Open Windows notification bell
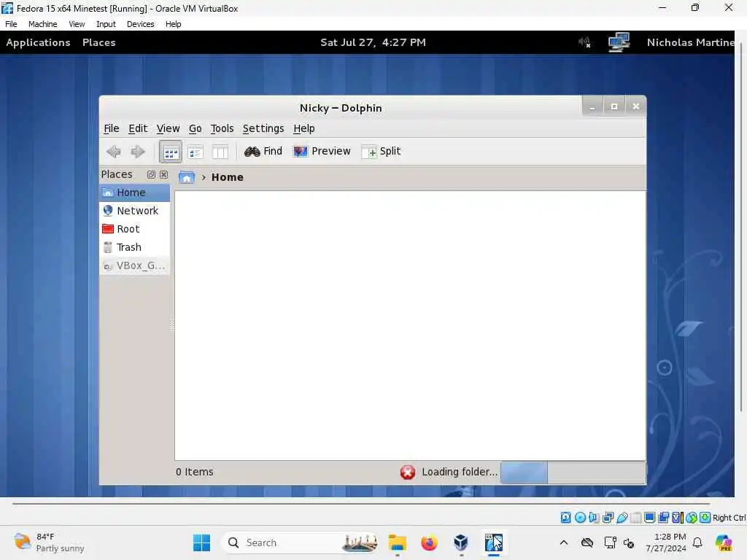 (697, 542)
